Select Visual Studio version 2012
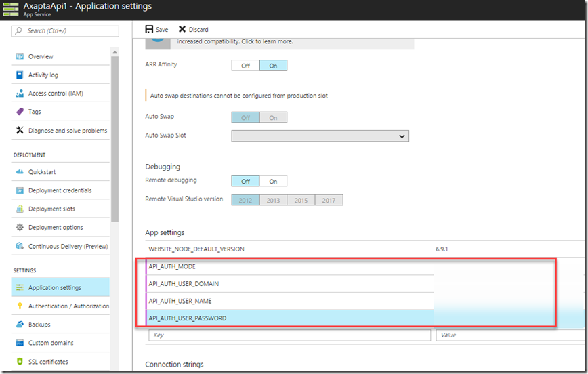Image resolution: width=588 pixels, height=374 pixels. coord(245,200)
